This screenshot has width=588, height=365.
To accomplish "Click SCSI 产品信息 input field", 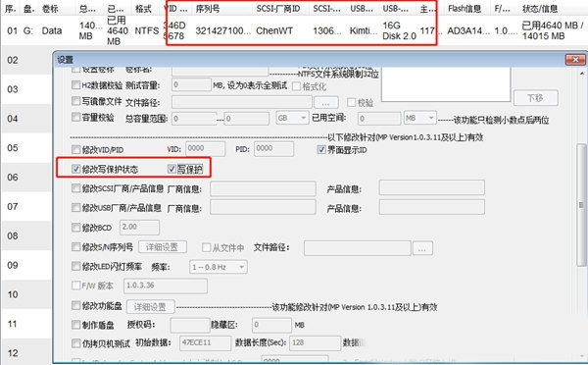I will pyautogui.click(x=431, y=187).
